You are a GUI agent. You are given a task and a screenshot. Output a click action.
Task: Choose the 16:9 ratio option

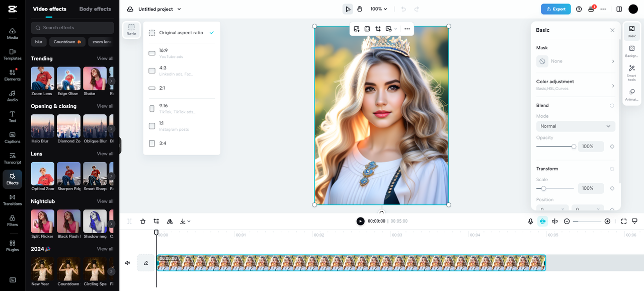point(182,53)
